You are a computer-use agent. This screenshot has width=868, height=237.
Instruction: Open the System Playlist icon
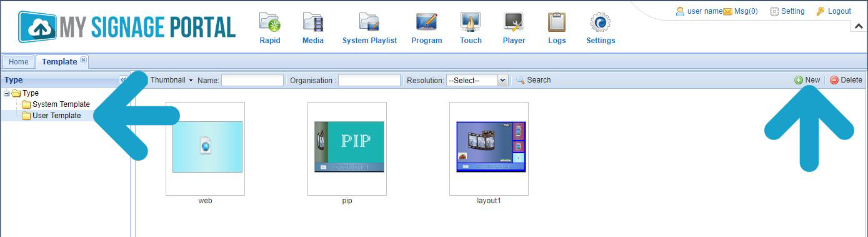coord(369,23)
